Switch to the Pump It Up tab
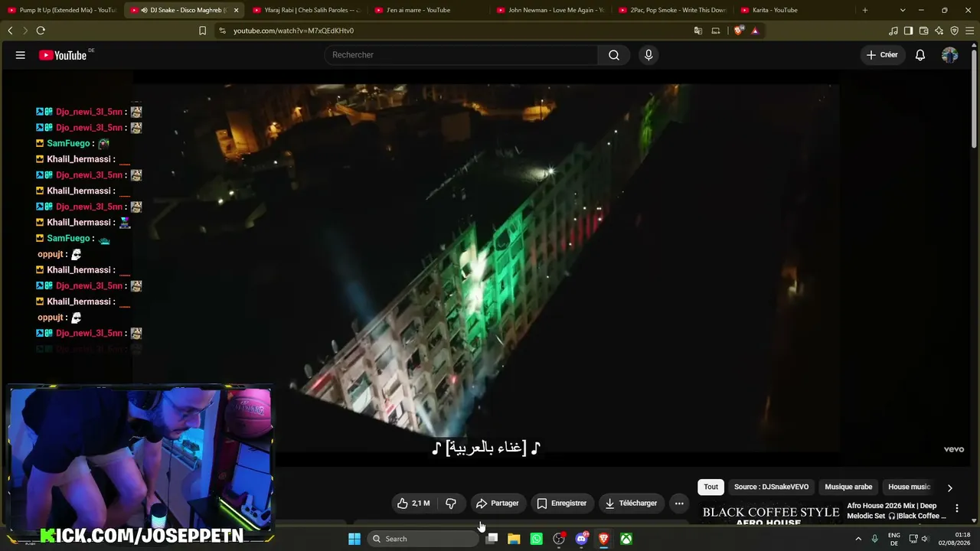 [61, 10]
